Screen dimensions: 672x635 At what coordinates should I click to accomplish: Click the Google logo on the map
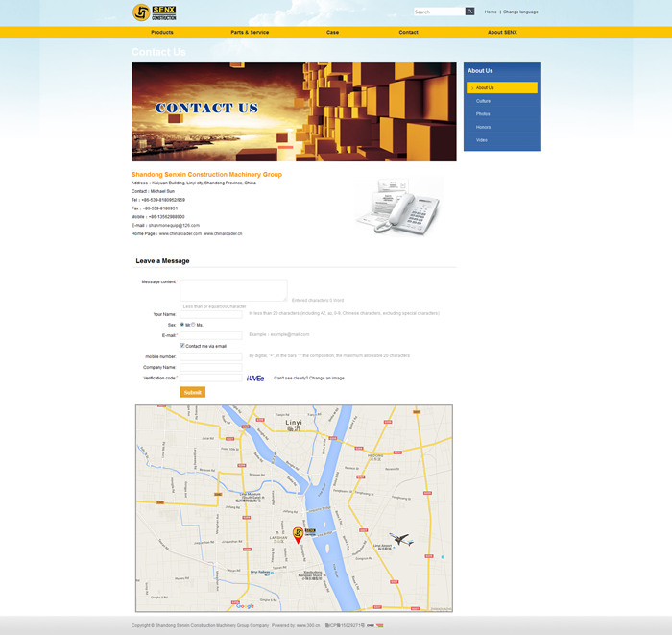tap(245, 605)
